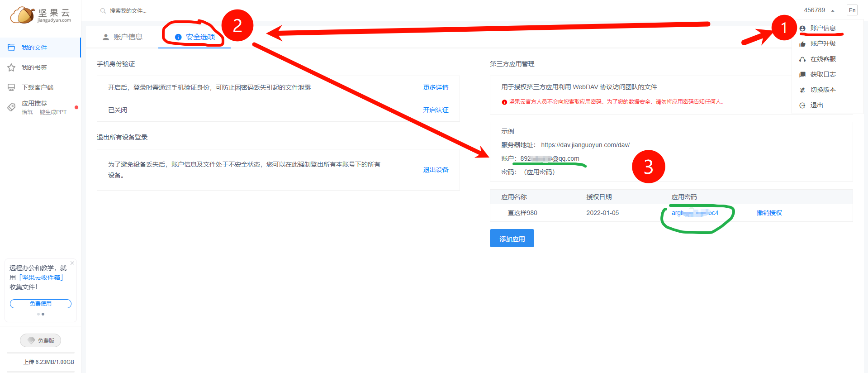Switch to the 账户信息 tab
The height and width of the screenshot is (373, 868).
click(x=123, y=37)
